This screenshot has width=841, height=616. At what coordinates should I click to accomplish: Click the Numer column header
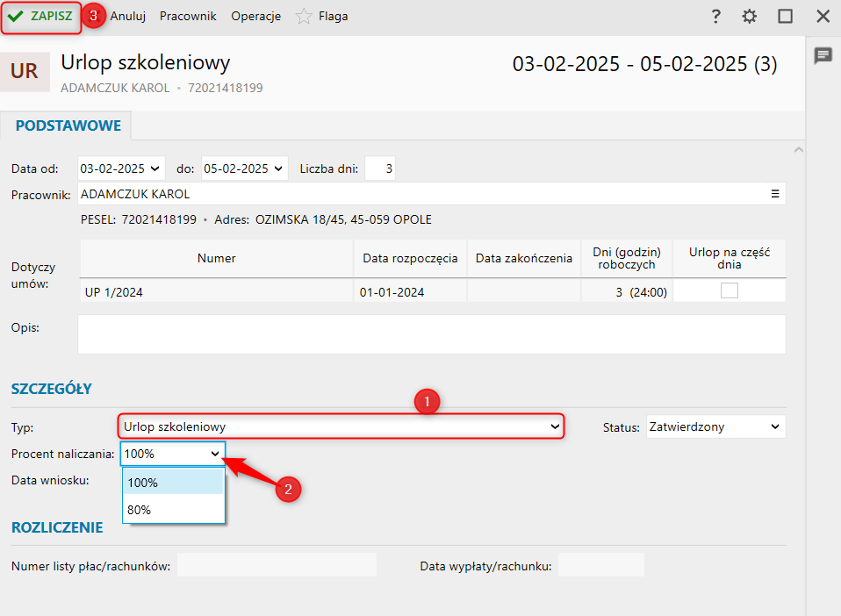[x=216, y=258]
